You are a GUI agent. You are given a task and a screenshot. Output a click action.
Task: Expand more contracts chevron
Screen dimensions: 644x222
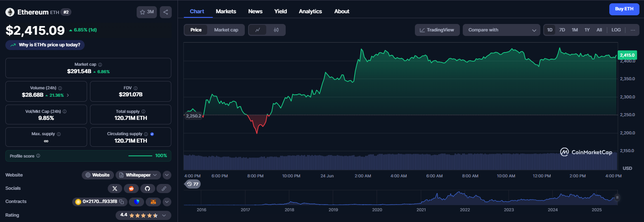167,202
